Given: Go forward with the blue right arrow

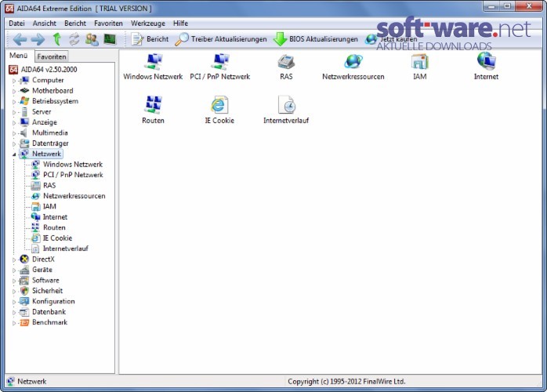Looking at the screenshot, I should [38, 39].
